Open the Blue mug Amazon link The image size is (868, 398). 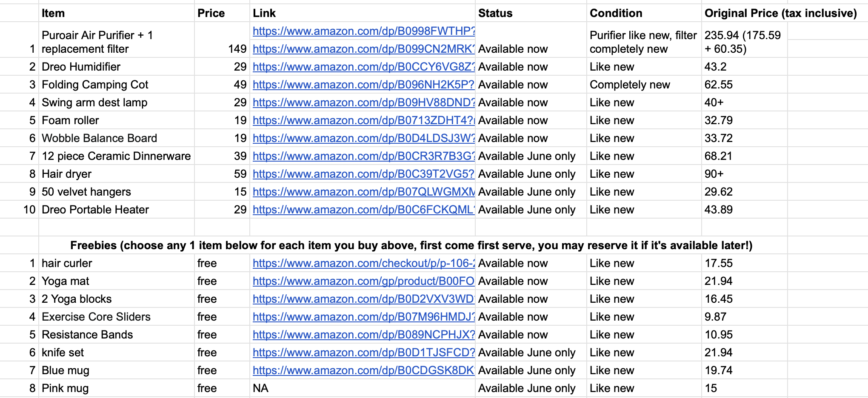click(x=363, y=370)
